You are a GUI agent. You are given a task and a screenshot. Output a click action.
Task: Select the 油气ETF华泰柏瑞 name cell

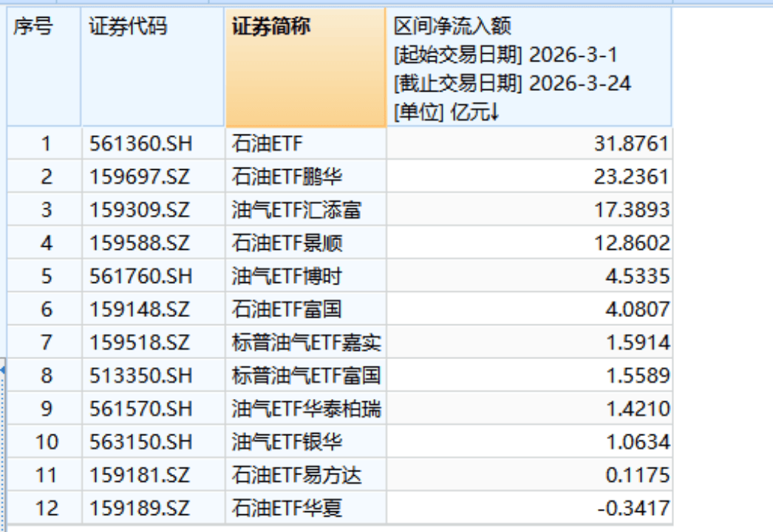(306, 409)
